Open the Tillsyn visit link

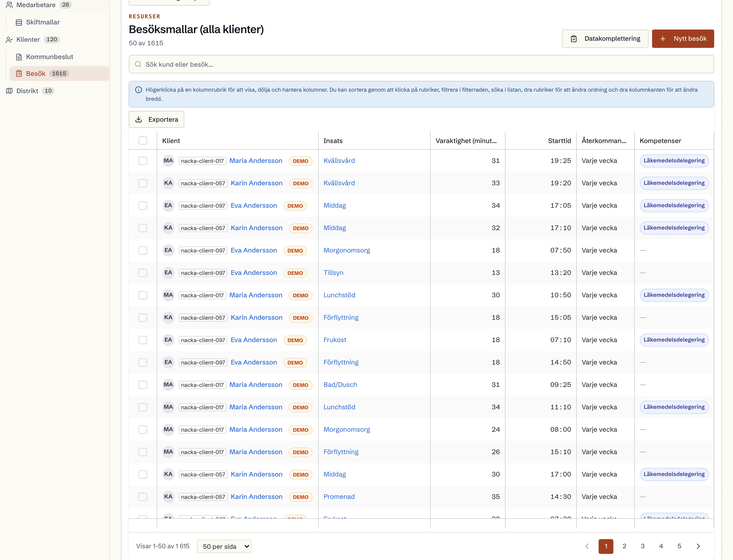pos(333,273)
